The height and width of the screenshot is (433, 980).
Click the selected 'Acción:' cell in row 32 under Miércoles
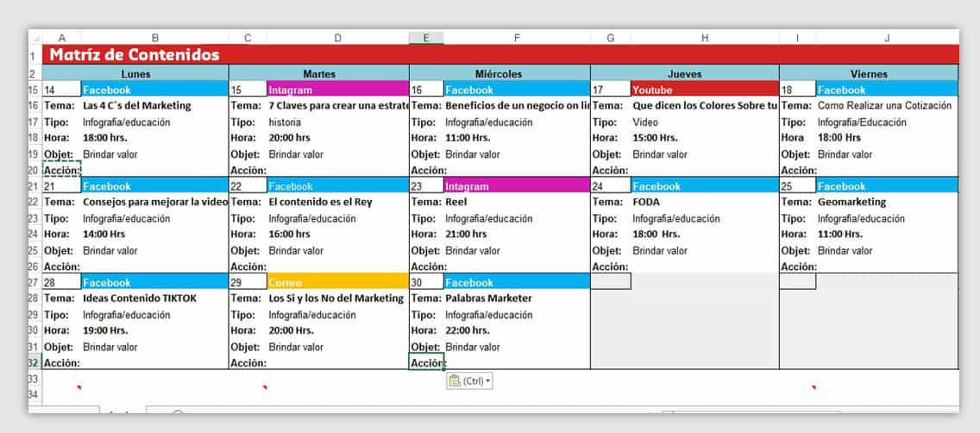click(x=426, y=362)
